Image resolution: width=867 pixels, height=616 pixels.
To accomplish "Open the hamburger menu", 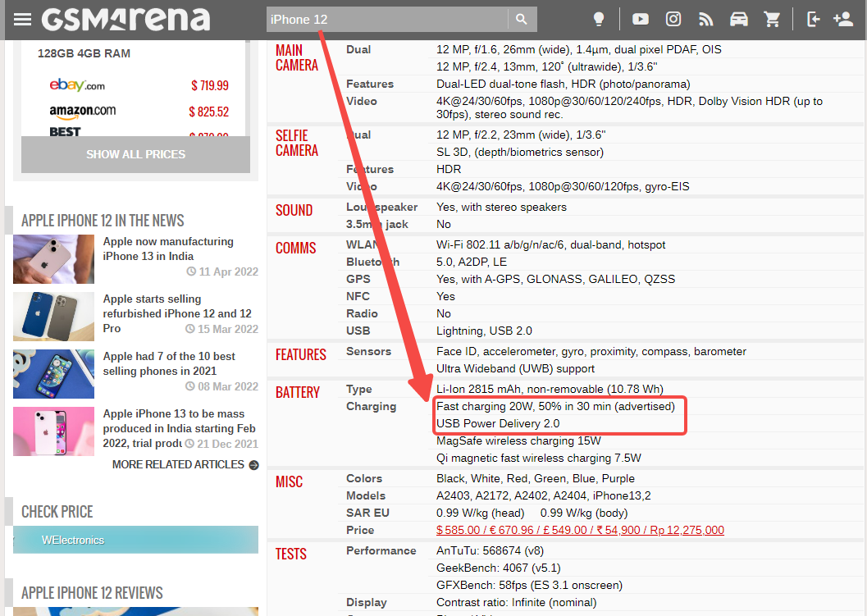I will [22, 19].
